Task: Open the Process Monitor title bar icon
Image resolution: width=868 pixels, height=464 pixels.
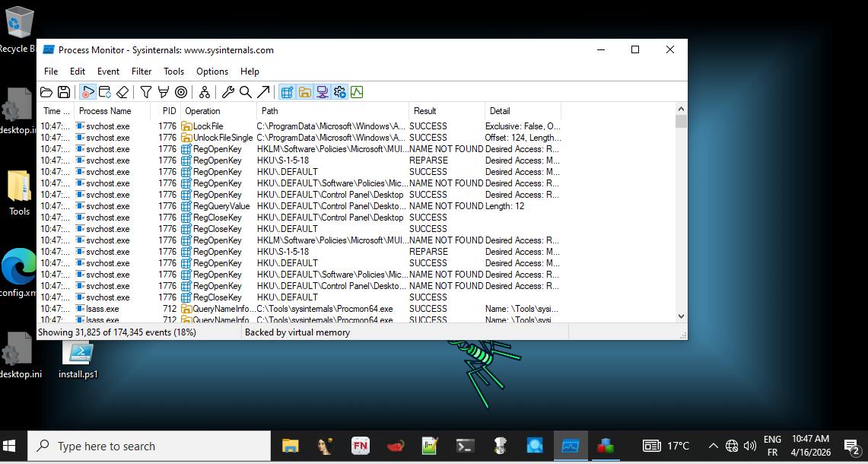Action: coord(49,50)
